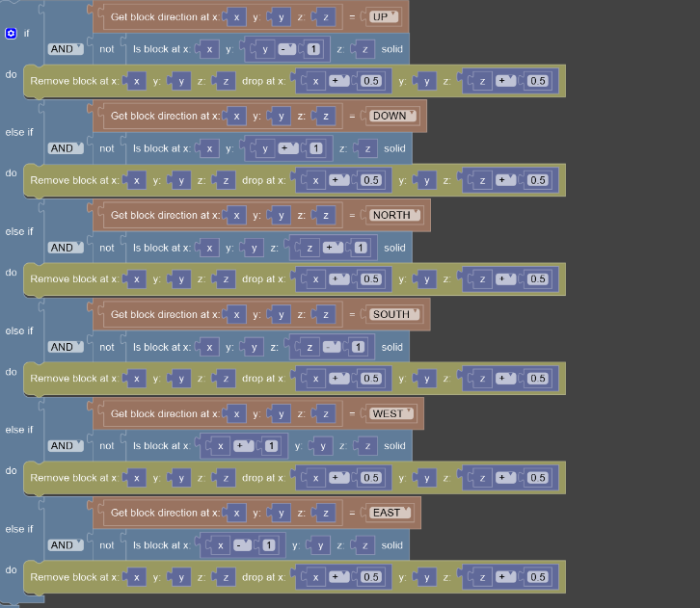
Task: Open the if block's gear mutator icon
Action: [x=12, y=34]
